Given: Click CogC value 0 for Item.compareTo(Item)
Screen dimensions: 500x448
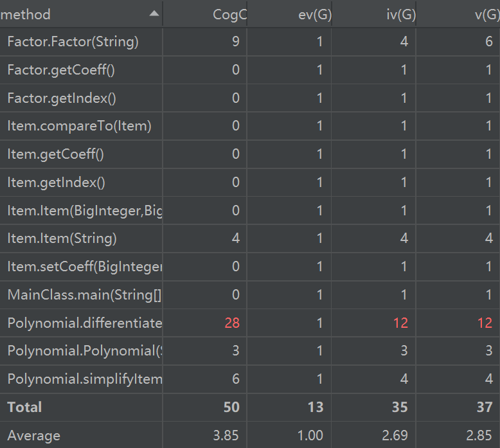Looking at the screenshot, I should pos(236,126).
